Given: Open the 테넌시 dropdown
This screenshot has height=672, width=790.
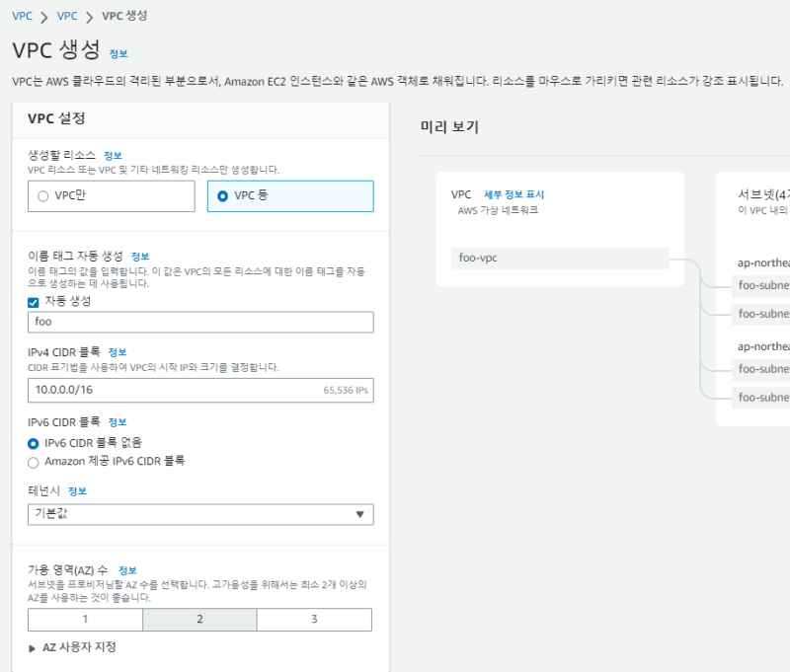Looking at the screenshot, I should (200, 514).
